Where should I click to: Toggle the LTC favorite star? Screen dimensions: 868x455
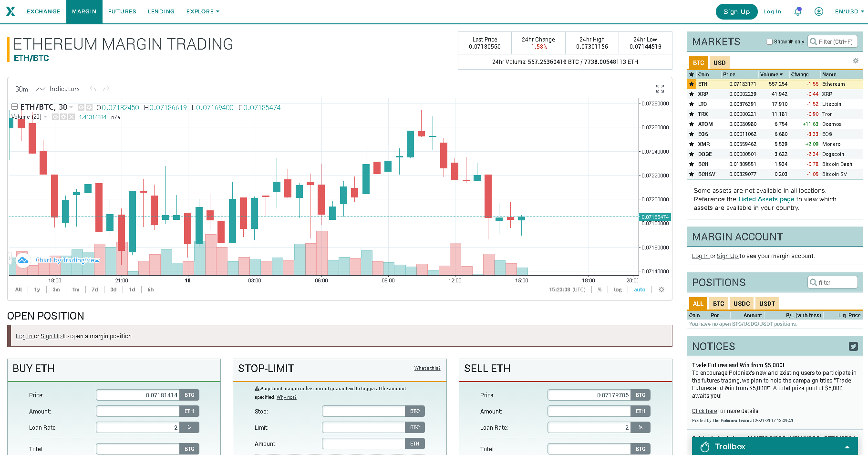point(692,104)
